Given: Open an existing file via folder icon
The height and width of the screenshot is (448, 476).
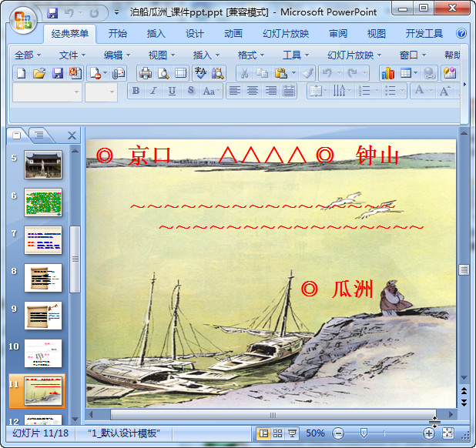Looking at the screenshot, I should 39,73.
